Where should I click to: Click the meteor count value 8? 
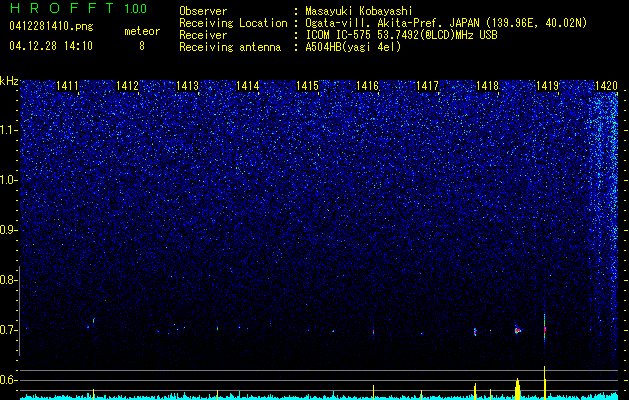(142, 46)
